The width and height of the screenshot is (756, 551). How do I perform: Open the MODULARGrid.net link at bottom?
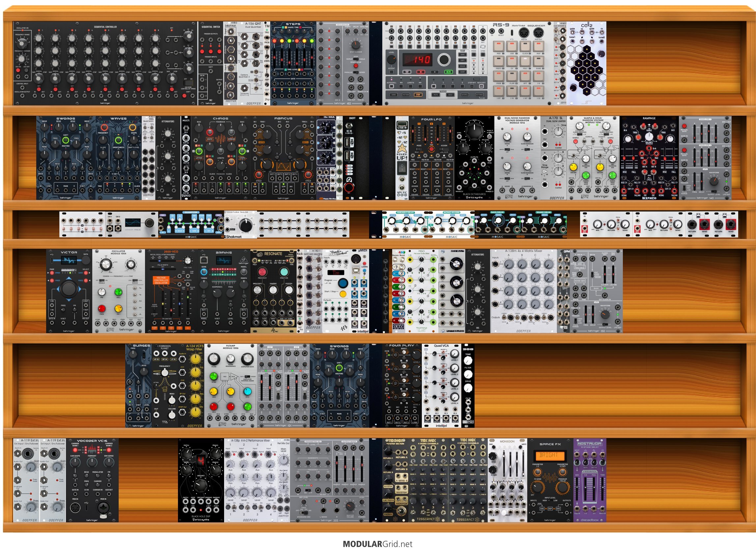[x=377, y=544]
